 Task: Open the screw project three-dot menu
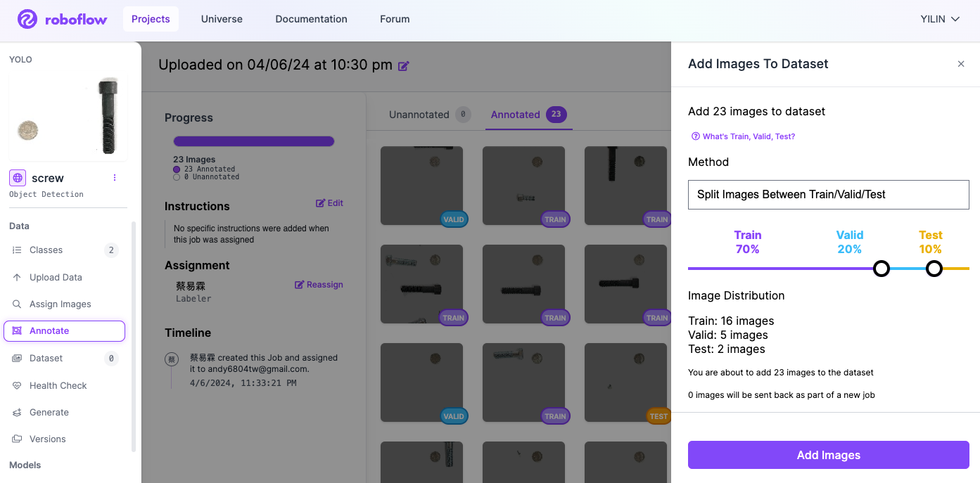click(115, 178)
